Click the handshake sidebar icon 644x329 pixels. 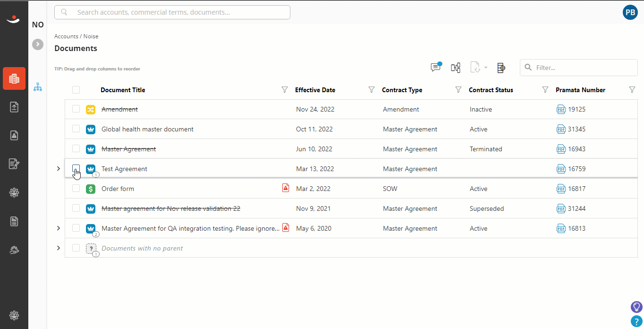coord(14,250)
